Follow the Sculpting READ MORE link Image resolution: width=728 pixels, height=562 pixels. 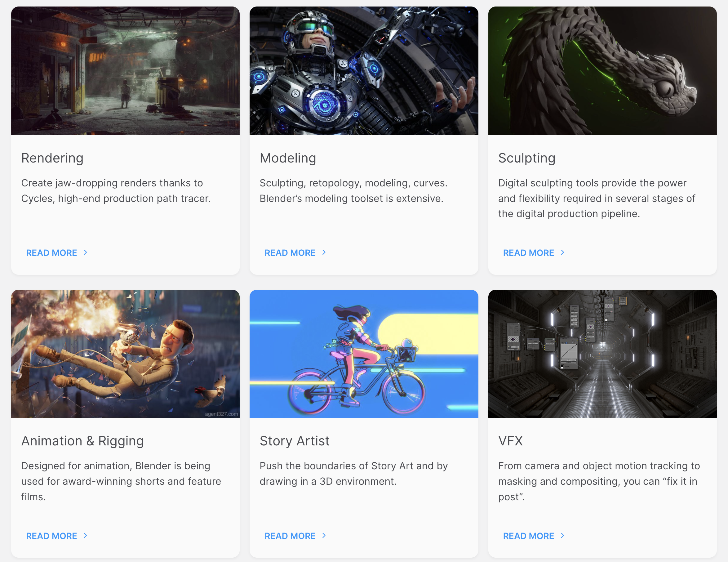pyautogui.click(x=528, y=253)
